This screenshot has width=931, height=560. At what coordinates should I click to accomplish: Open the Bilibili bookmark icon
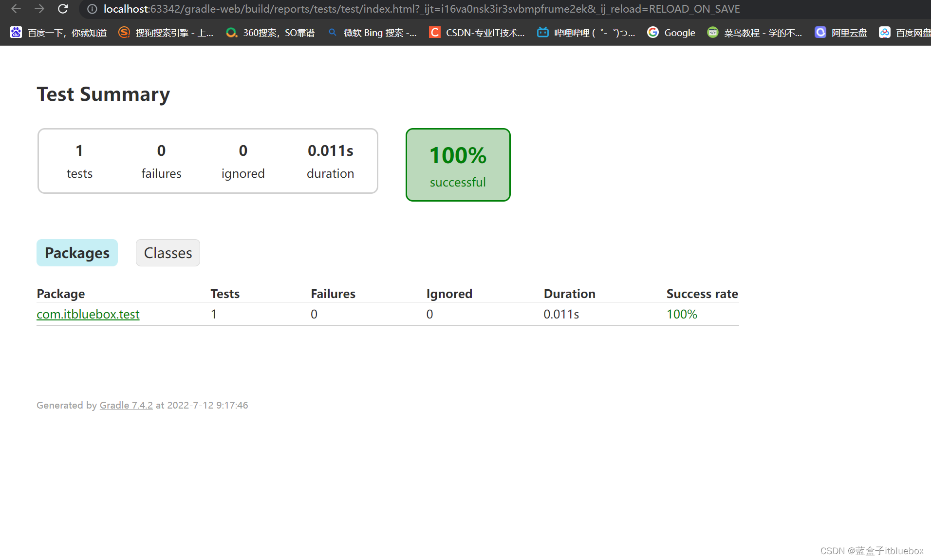pos(542,32)
